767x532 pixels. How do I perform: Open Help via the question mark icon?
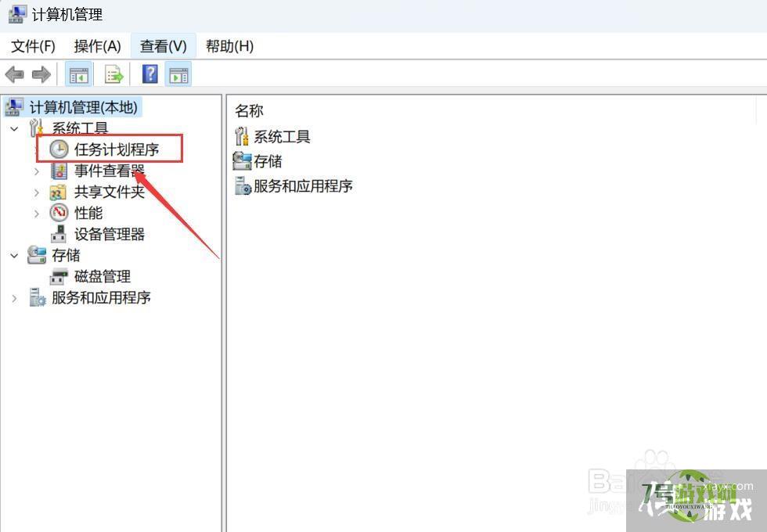click(x=150, y=74)
